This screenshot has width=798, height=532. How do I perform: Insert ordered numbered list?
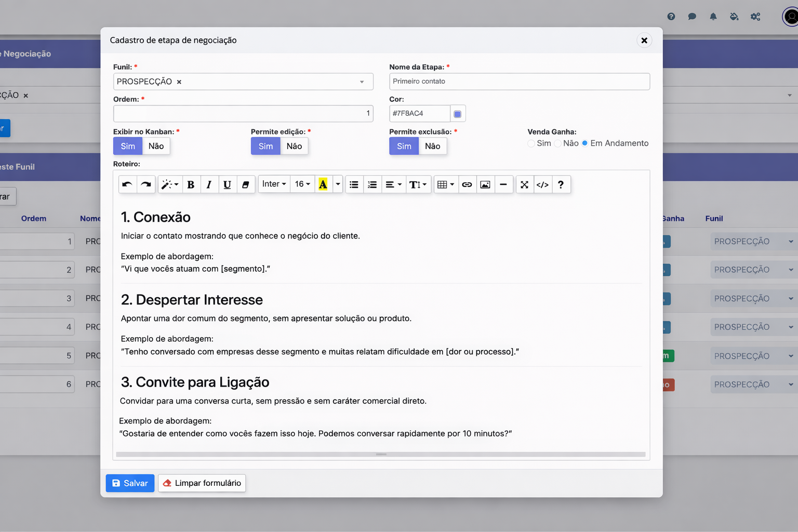click(372, 184)
